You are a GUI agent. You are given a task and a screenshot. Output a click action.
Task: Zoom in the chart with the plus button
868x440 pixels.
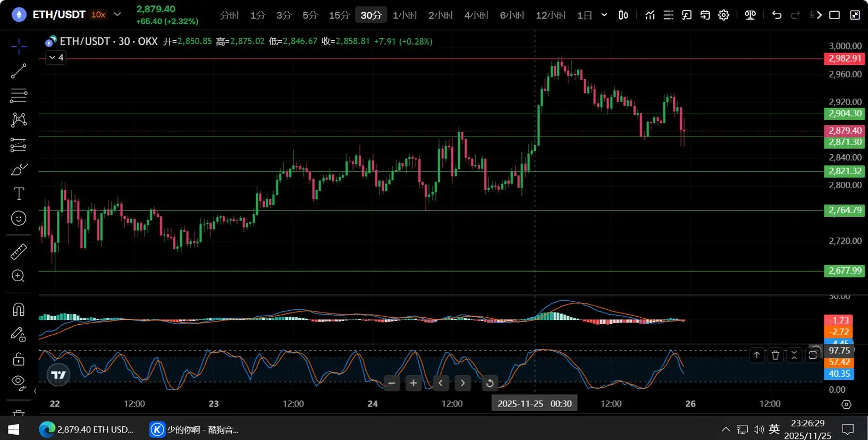click(414, 383)
